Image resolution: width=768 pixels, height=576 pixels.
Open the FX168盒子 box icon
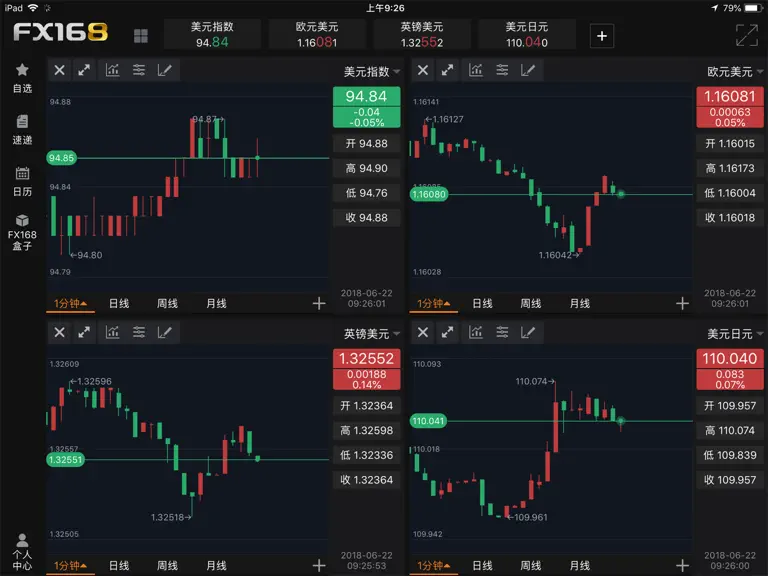[22, 232]
